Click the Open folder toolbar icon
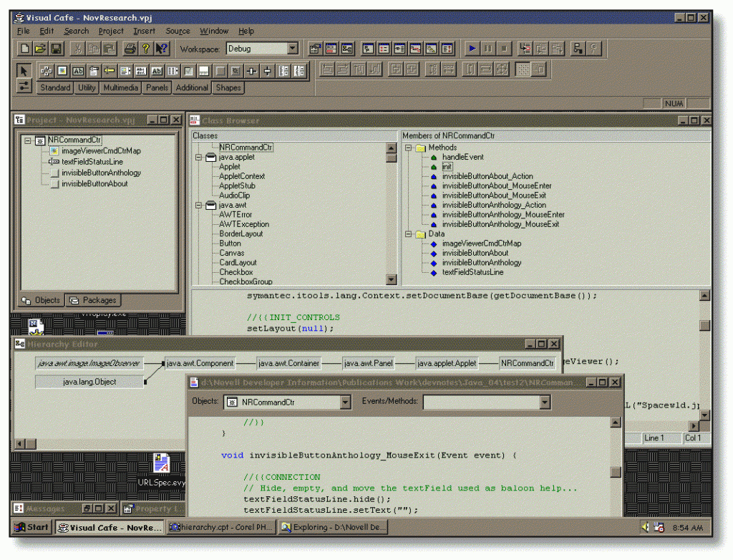The image size is (733, 560). click(x=41, y=49)
